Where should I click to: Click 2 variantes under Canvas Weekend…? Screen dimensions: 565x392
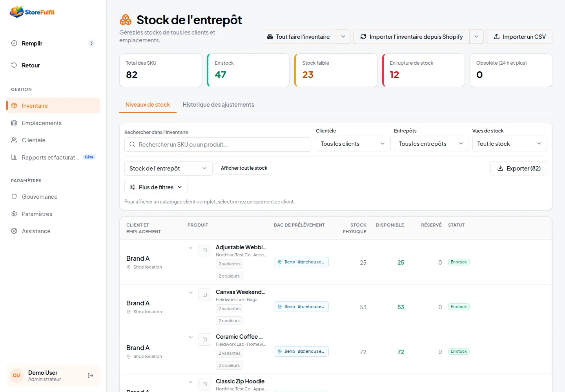coord(230,309)
